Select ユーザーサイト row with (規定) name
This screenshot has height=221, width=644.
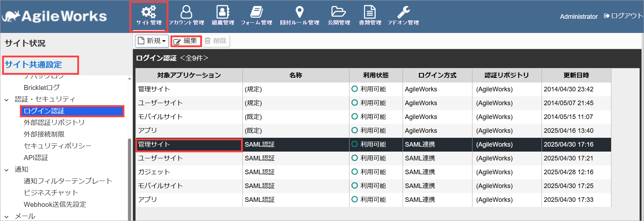[x=374, y=103]
